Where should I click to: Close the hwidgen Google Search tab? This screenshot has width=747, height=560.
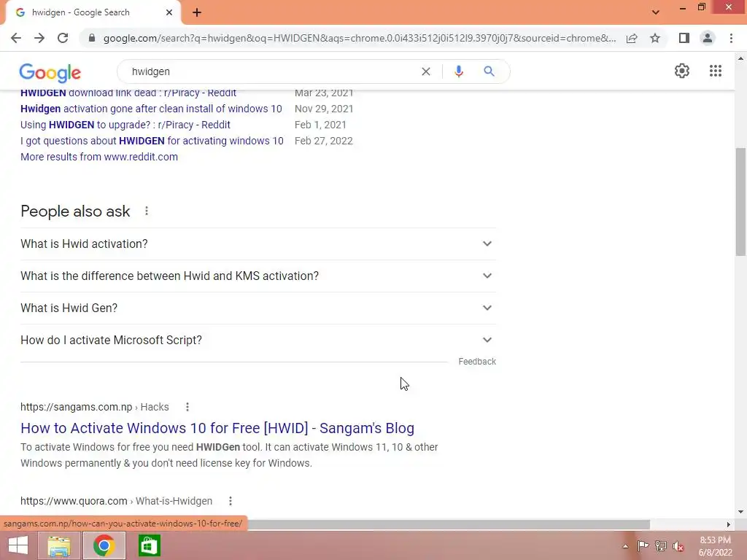pyautogui.click(x=169, y=12)
